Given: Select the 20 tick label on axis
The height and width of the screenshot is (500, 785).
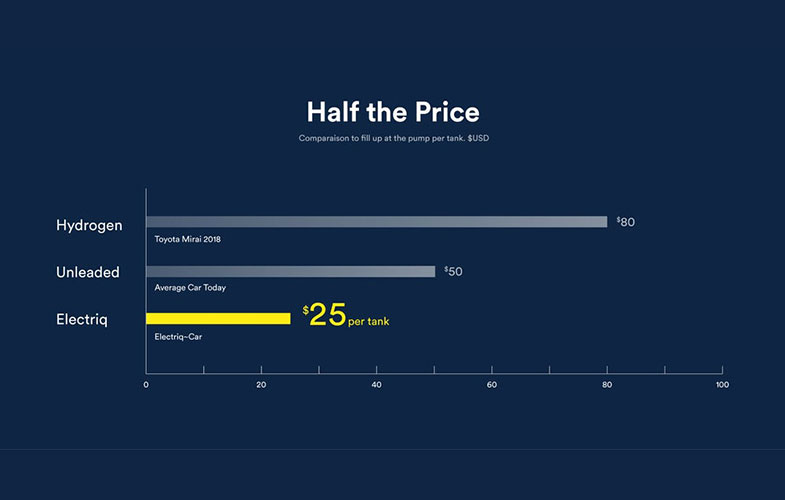Looking at the screenshot, I should (x=261, y=385).
